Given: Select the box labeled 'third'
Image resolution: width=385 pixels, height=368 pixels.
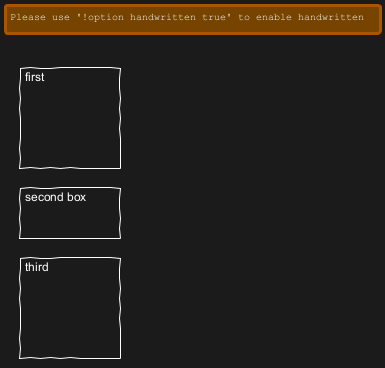Looking at the screenshot, I should 70,308.
